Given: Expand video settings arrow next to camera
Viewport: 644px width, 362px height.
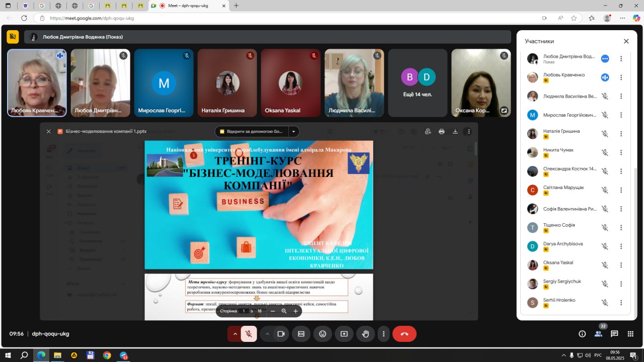Looking at the screenshot, I should [267, 334].
